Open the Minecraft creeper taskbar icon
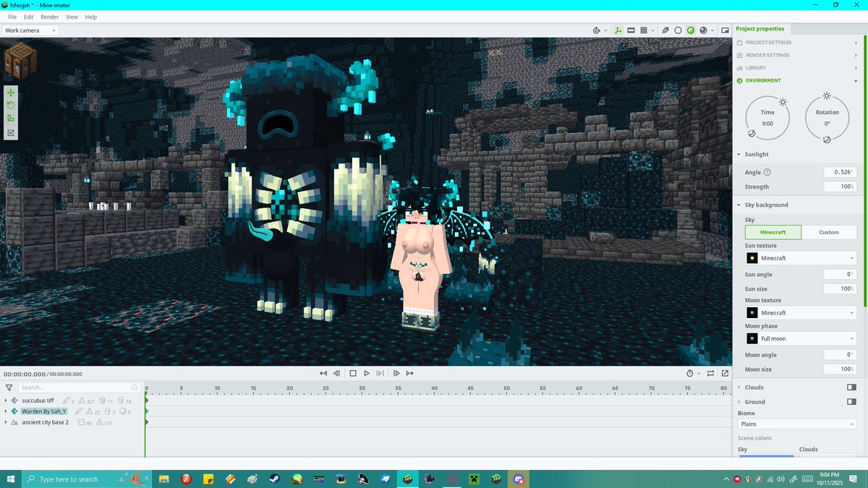Screen dimensions: 868x488 [474, 479]
